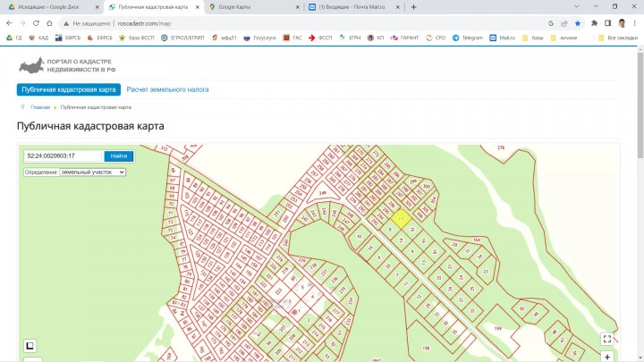Viewport: 644px width, 362px height.
Task: Close the Публичная кадастровая карта tab
Action: (198, 7)
